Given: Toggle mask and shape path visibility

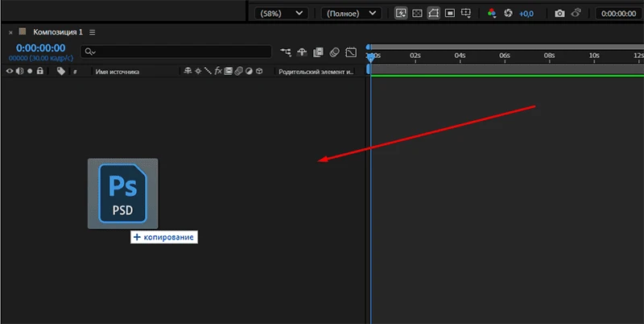Looking at the screenshot, I should (433, 14).
